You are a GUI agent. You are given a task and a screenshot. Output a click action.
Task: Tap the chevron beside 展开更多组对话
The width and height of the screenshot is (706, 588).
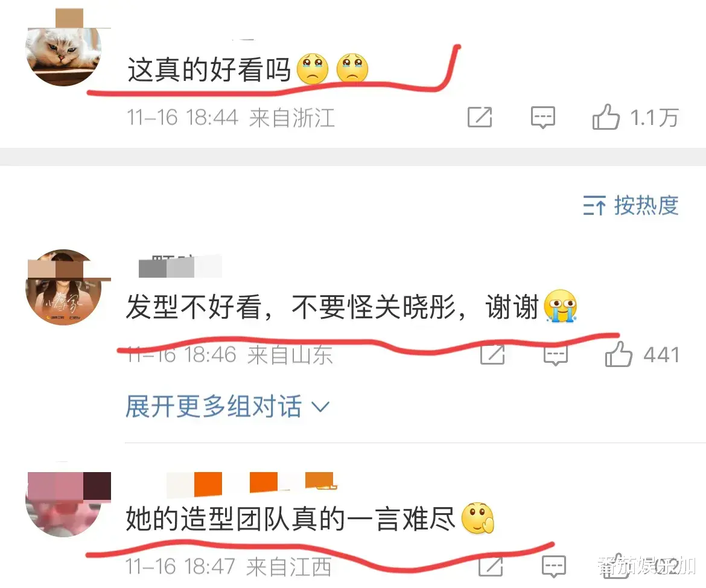click(x=321, y=407)
